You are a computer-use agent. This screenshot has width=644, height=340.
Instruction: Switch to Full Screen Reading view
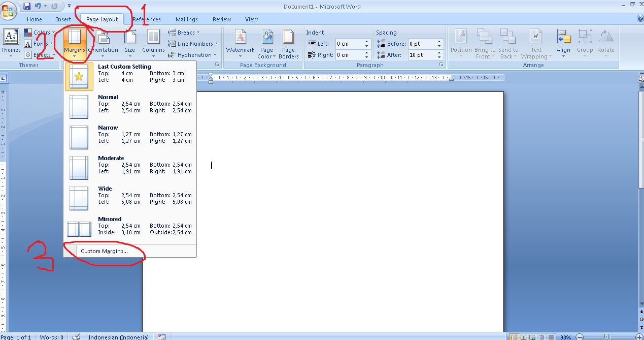(523, 337)
